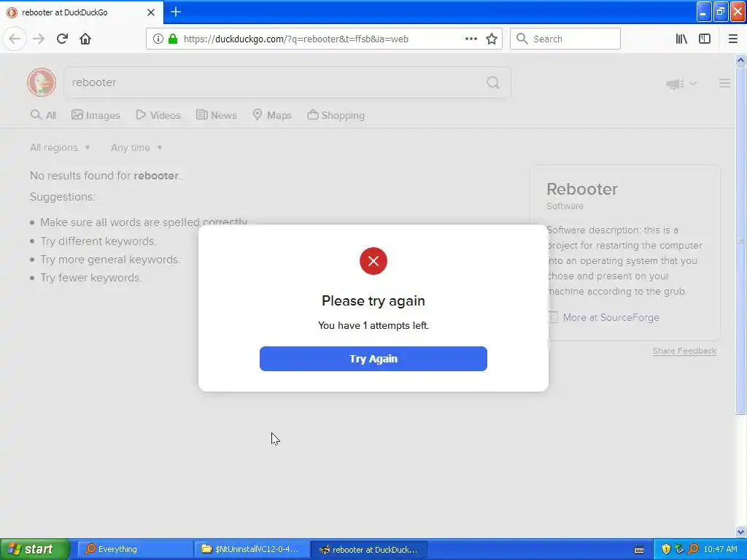This screenshot has height=560, width=747.
Task: Reload the page with refresh icon
Action: pos(62,39)
